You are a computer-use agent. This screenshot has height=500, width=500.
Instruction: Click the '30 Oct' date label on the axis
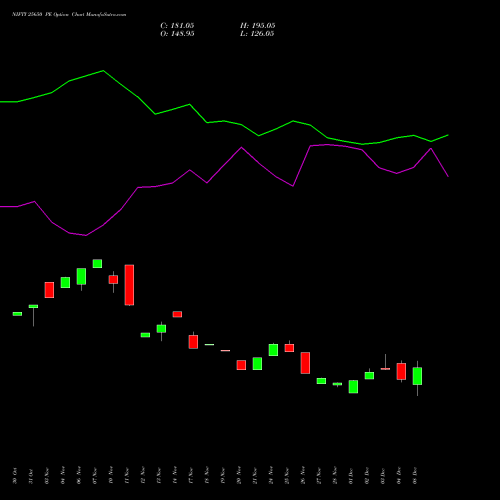(x=15, y=476)
